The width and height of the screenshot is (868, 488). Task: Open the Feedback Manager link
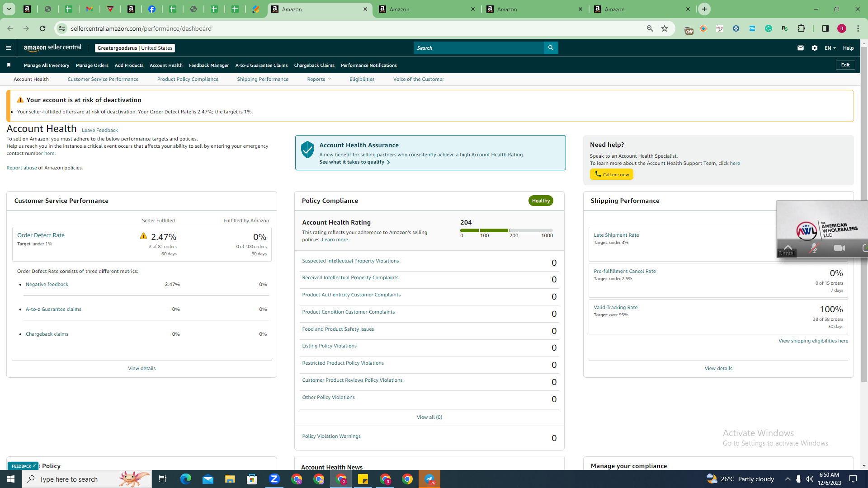(209, 65)
